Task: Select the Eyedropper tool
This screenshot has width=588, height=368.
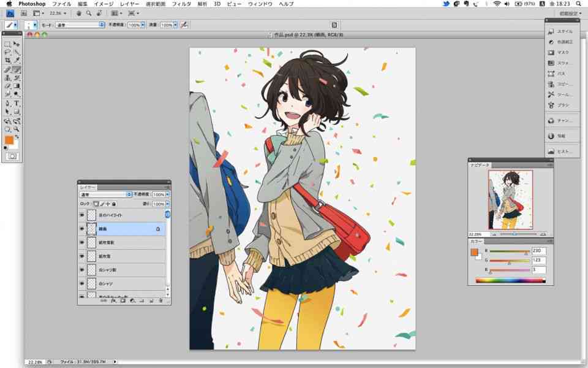Action: point(17,60)
